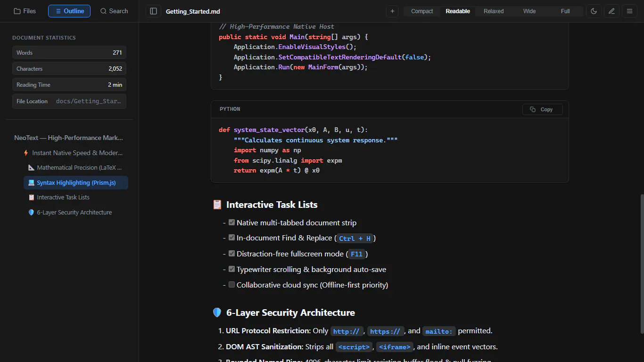Click the Ctrl + H keyboard shortcut badge
The width and height of the screenshot is (644, 362).
click(x=355, y=239)
